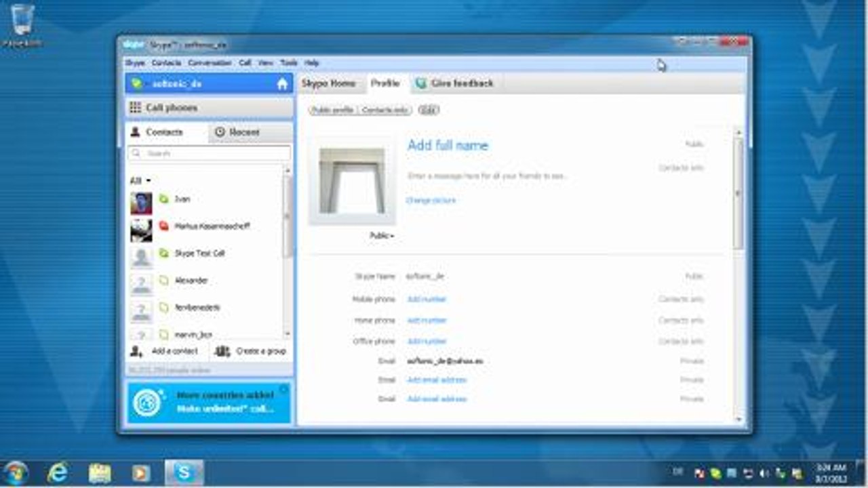
Task: Click the mood message text field
Action: pos(488,176)
